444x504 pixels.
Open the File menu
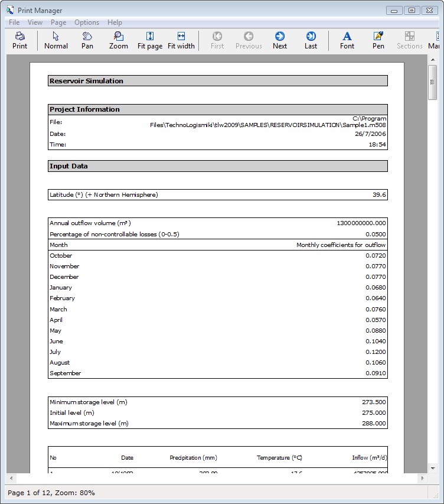coord(14,22)
